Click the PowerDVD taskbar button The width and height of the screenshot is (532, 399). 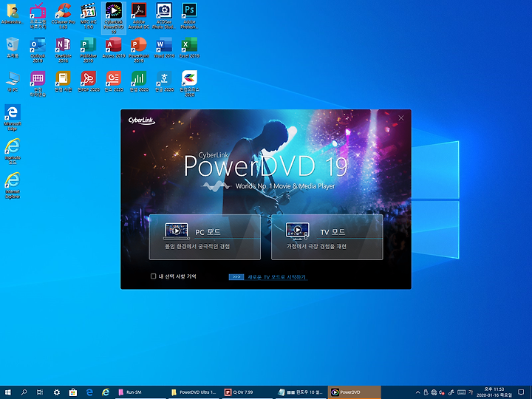click(354, 392)
